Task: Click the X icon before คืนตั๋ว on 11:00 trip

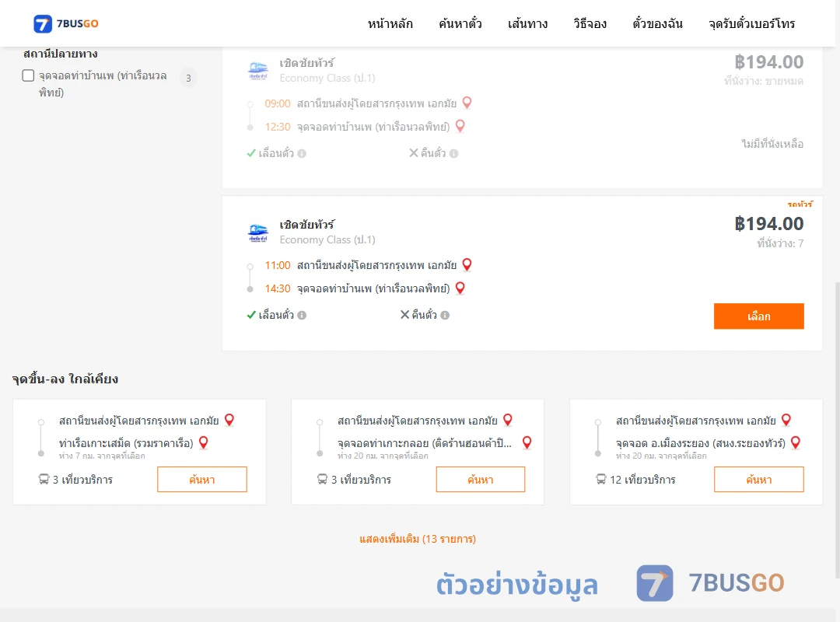Action: [405, 315]
